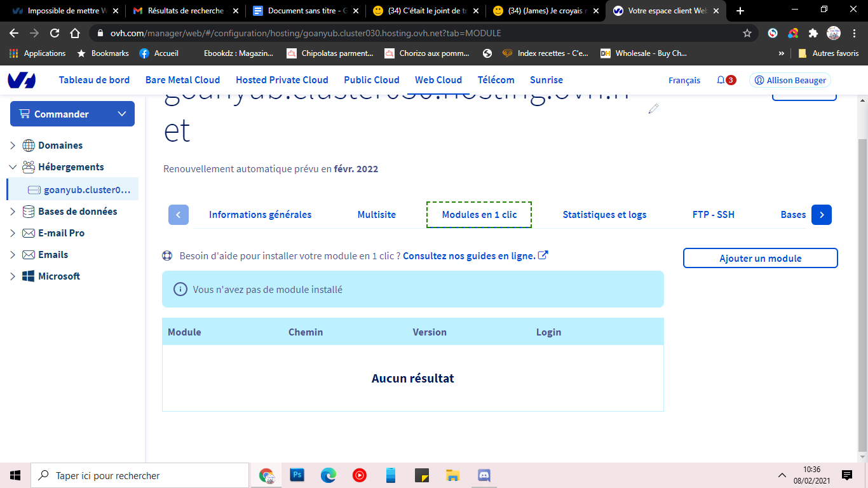Open Discord from the taskbar
The image size is (868, 488).
click(x=484, y=475)
